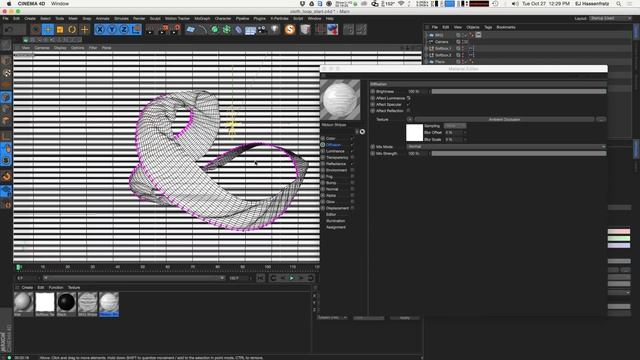Viewport: 640px width, 360px height.
Task: Select the Move tool in top toolbar
Action: point(48,29)
